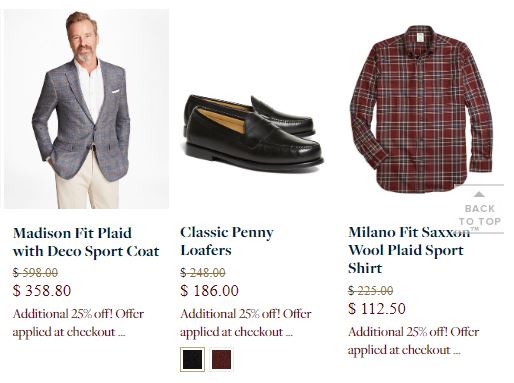
Task: Click the crossed-out $ 598.00 original price
Action: (x=35, y=273)
